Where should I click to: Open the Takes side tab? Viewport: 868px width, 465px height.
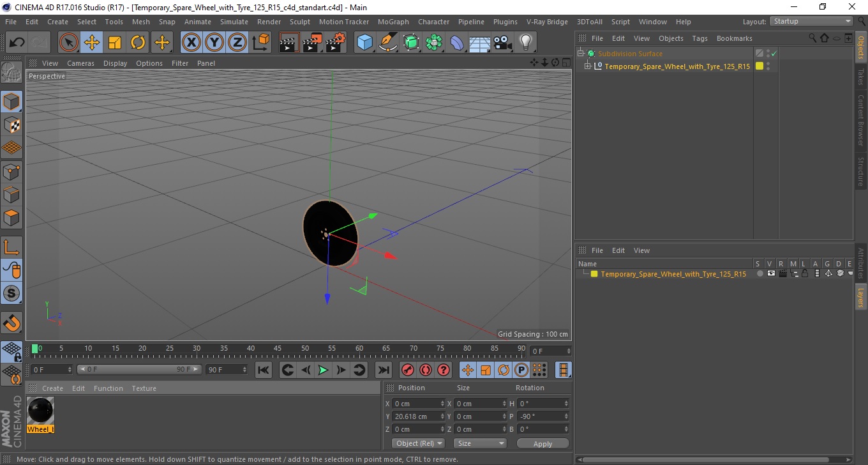(861, 77)
